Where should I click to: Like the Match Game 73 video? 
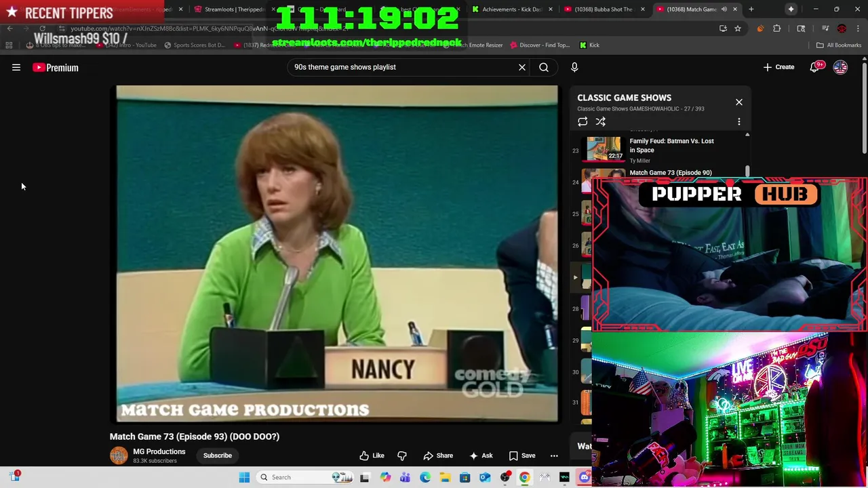(x=372, y=455)
